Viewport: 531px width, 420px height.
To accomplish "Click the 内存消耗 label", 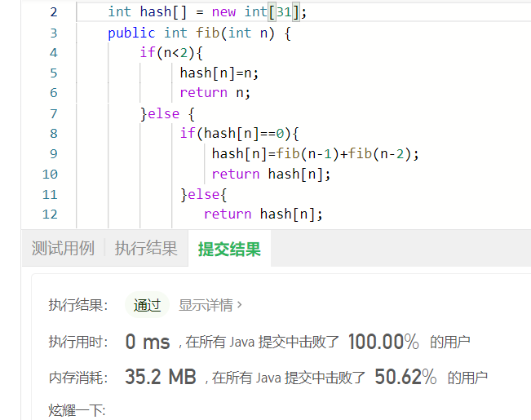I will tap(78, 378).
